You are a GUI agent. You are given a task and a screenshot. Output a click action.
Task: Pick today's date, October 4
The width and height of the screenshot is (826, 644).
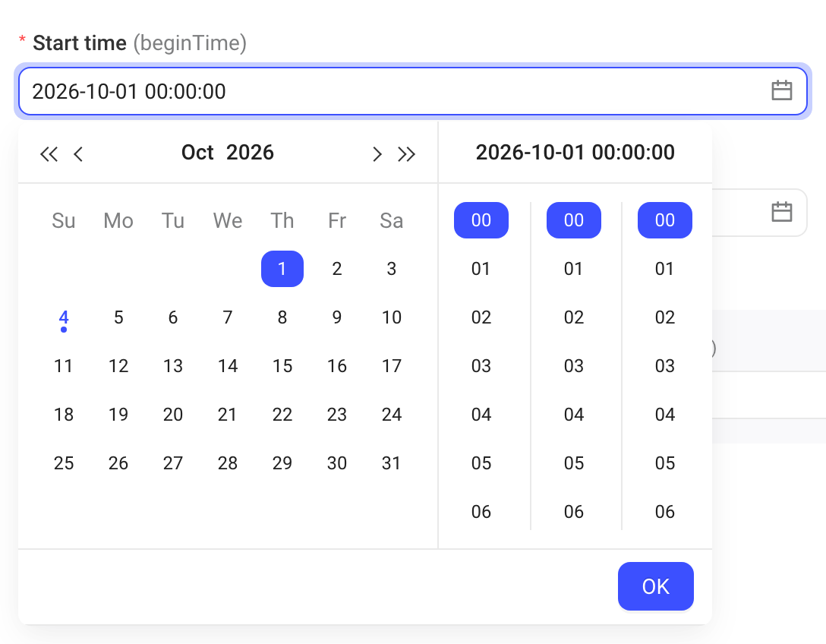pos(64,317)
